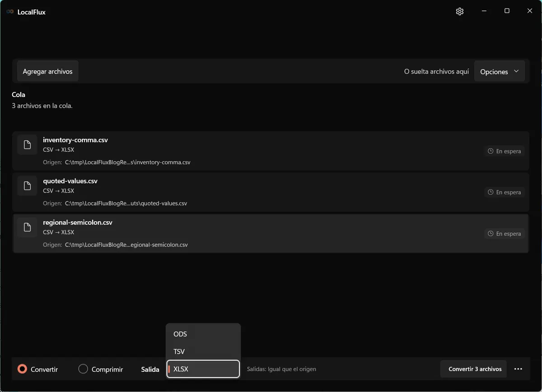Click the clock icon on inventory-comma.csv status
This screenshot has height=392, width=542.
point(491,151)
